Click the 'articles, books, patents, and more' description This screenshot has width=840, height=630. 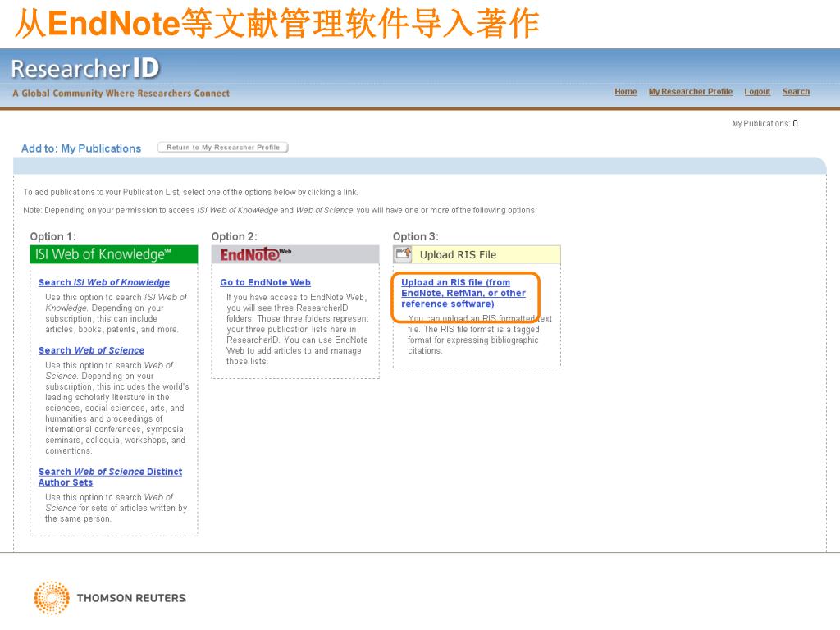tap(116, 313)
